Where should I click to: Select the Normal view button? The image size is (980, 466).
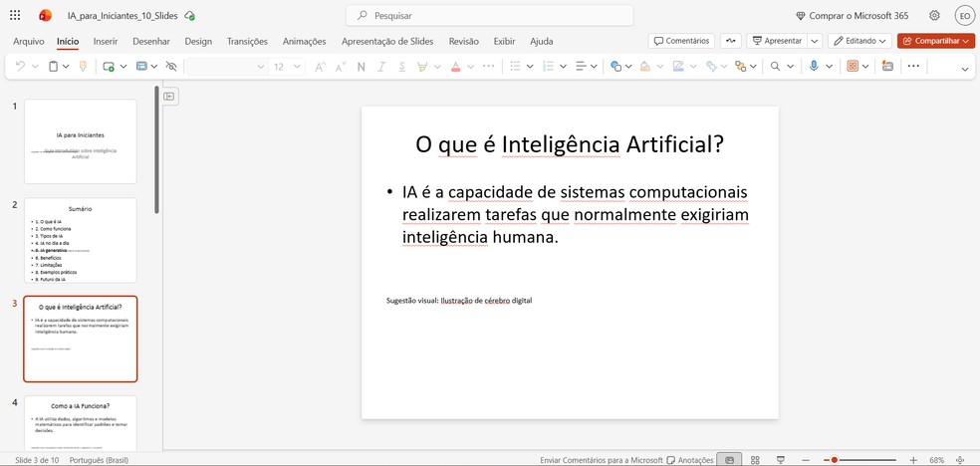pyautogui.click(x=729, y=460)
